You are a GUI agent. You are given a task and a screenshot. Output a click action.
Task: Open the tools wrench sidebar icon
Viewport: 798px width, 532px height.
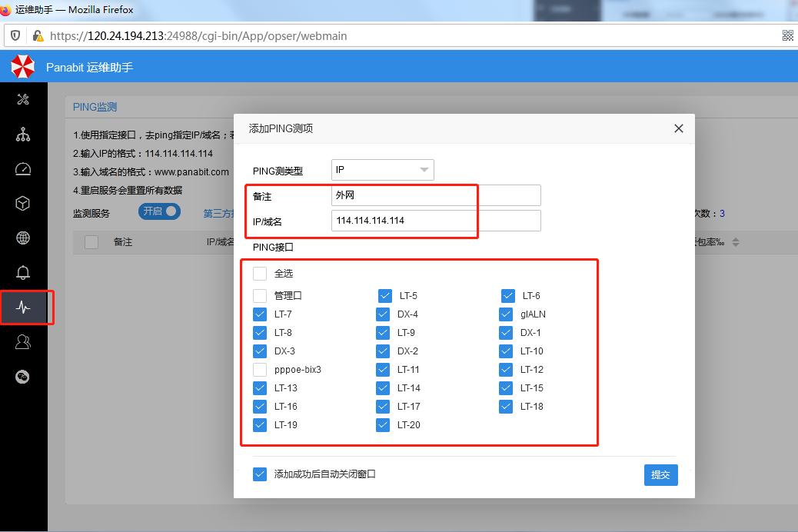[23, 99]
